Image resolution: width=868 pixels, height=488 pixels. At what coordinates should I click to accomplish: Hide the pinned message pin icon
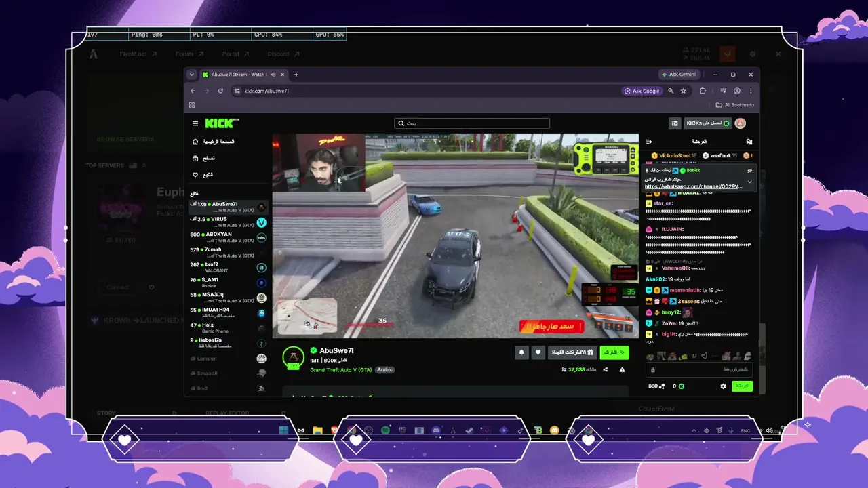749,171
